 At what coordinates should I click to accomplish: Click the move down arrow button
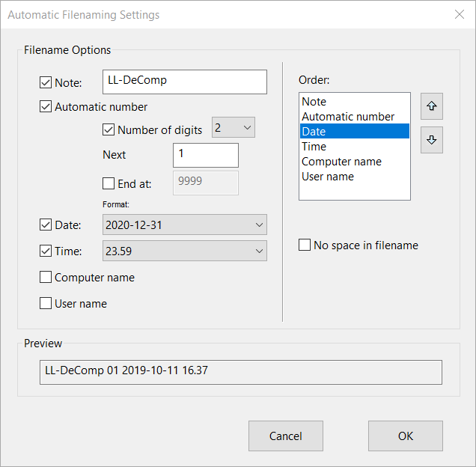[x=432, y=140]
